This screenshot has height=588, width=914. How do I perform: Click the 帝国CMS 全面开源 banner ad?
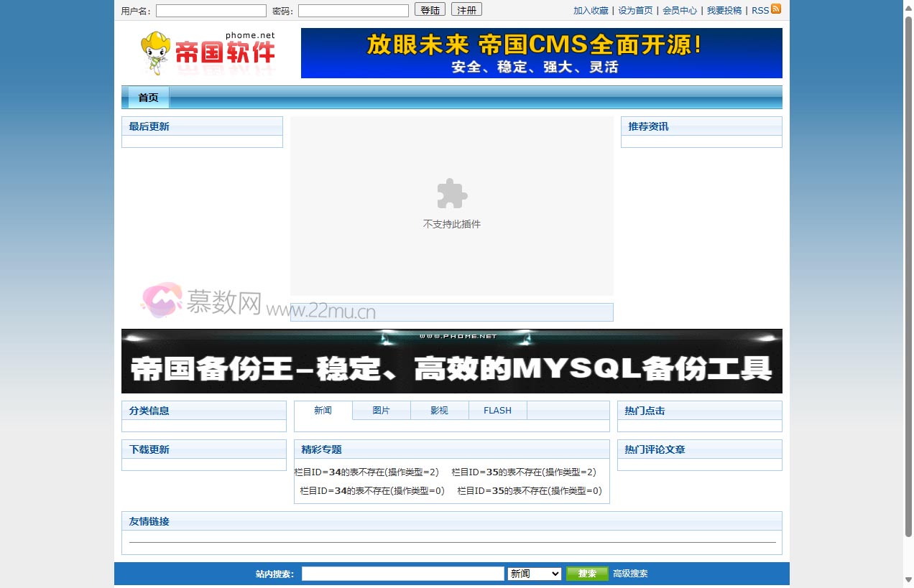tap(541, 53)
